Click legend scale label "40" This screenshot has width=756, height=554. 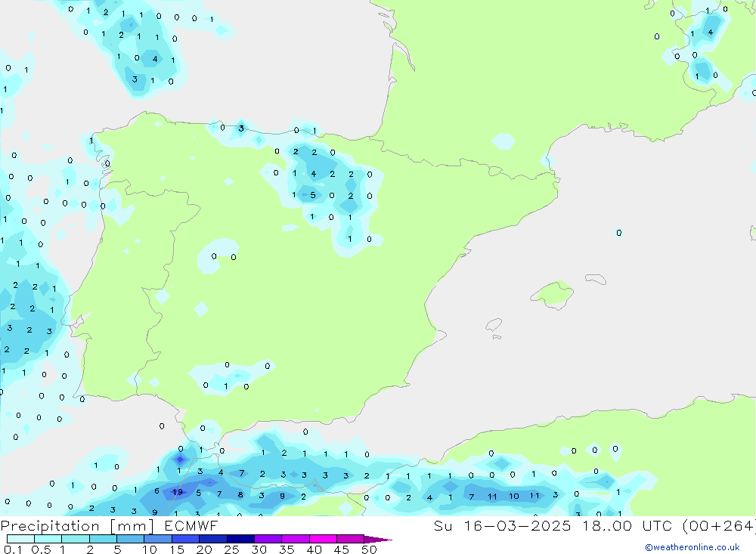coord(314,549)
